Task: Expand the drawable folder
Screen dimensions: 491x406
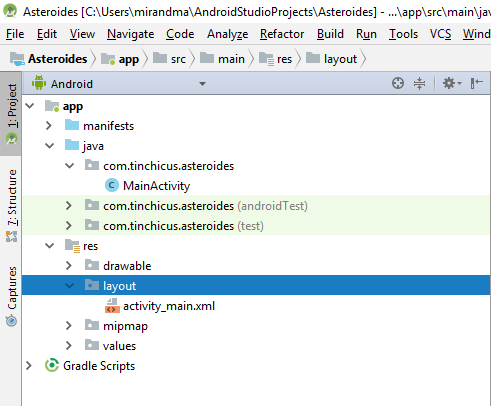Action: tap(69, 266)
